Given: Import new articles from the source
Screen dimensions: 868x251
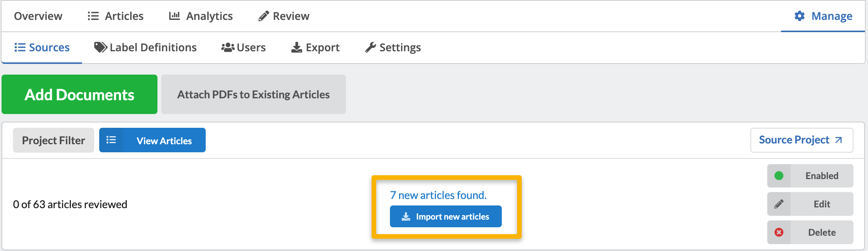Looking at the screenshot, I should point(445,217).
